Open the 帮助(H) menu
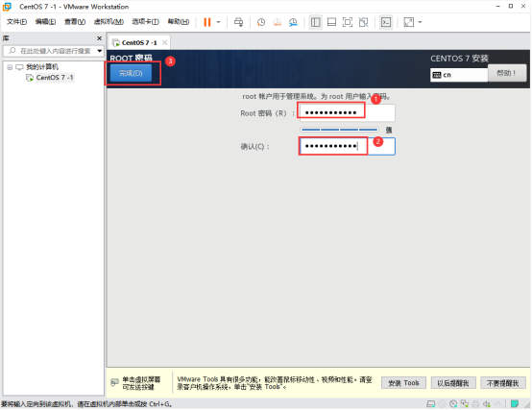532x410 pixels. point(179,22)
